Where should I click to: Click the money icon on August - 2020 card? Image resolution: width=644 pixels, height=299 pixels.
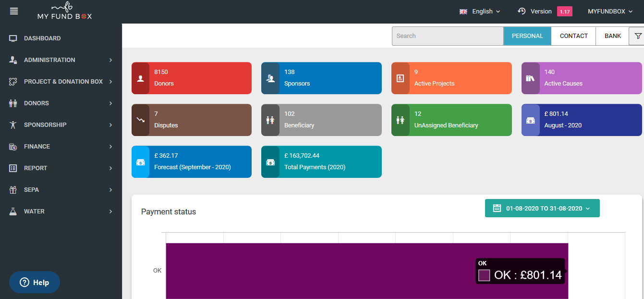pyautogui.click(x=531, y=120)
